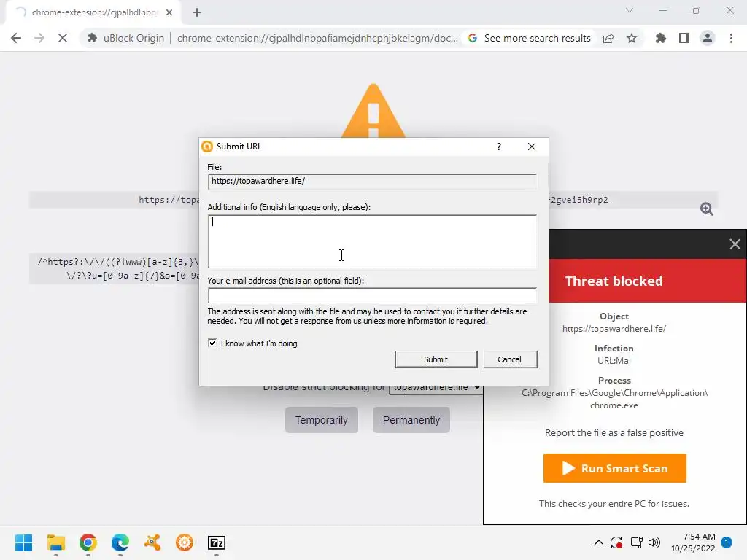747x560 pixels.
Task: Toggle the Chrome side panel
Action: pos(684,38)
